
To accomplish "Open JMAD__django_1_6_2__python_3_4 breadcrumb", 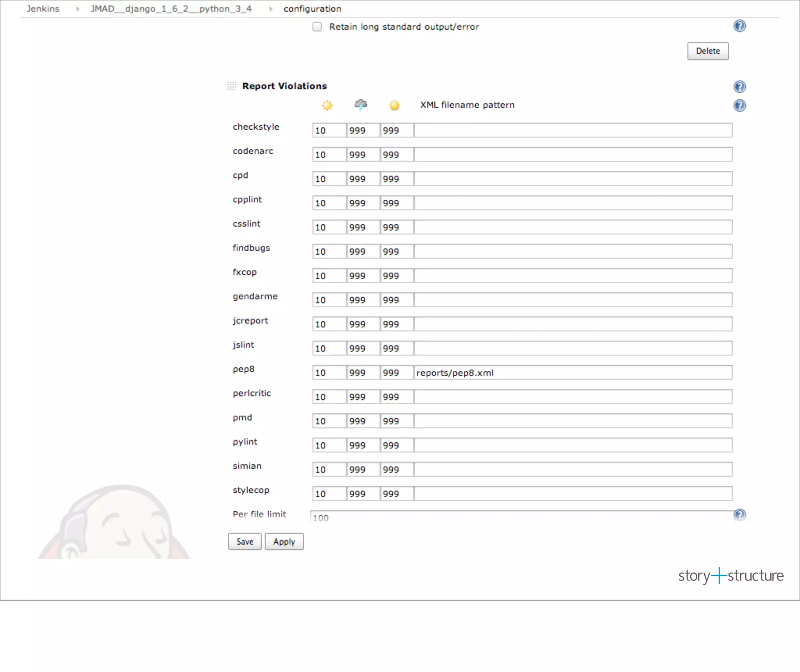I will pos(171,9).
